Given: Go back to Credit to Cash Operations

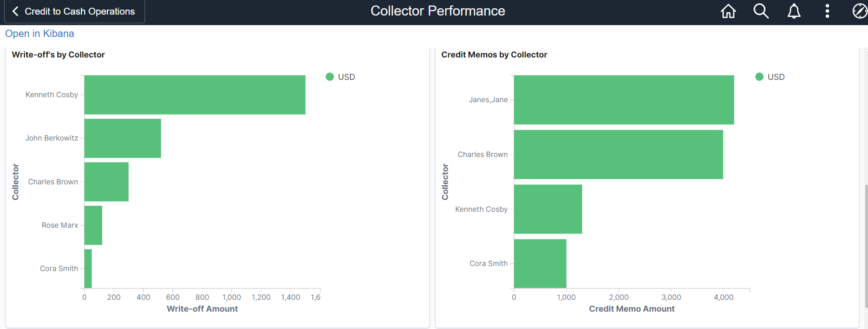Looking at the screenshot, I should tap(74, 11).
